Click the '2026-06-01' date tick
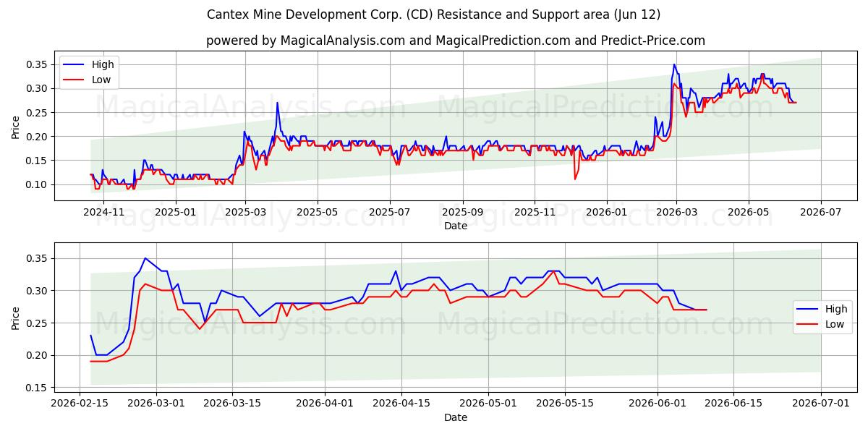The height and width of the screenshot is (434, 868). click(657, 404)
